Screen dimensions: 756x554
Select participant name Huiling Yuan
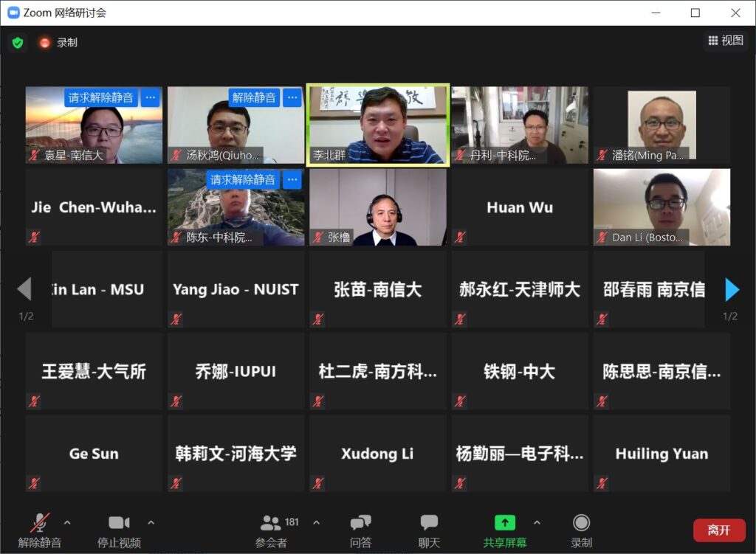662,454
